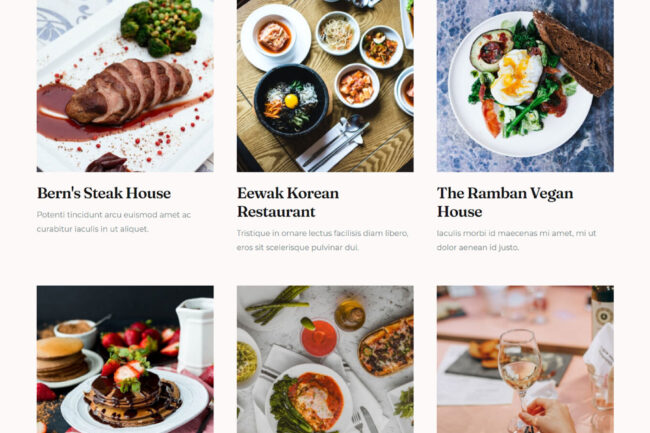Click the chocolate pancakes with strawberries photo

click(x=125, y=359)
